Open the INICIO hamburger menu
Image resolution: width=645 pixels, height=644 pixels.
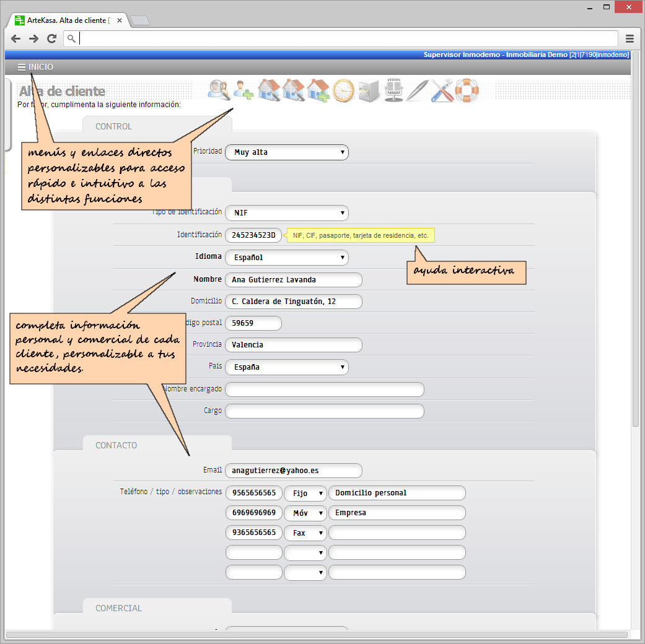[35, 67]
